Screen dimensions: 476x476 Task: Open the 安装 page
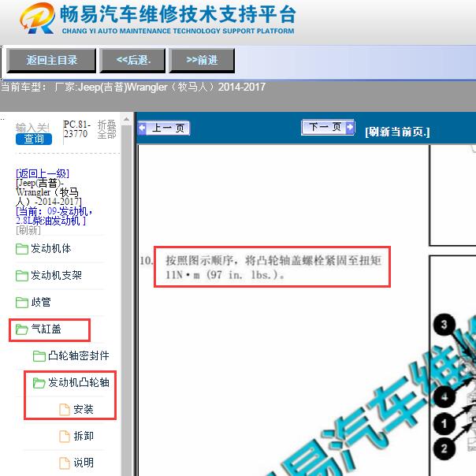click(x=84, y=410)
